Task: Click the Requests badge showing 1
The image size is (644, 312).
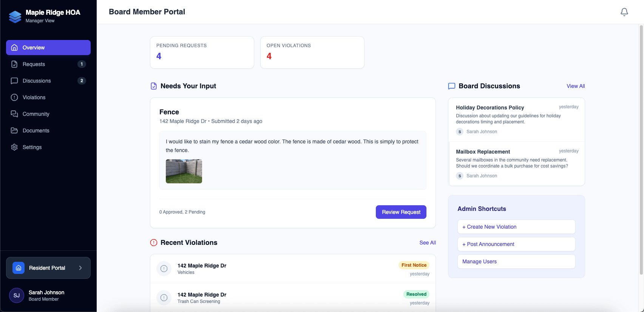Action: point(82,64)
